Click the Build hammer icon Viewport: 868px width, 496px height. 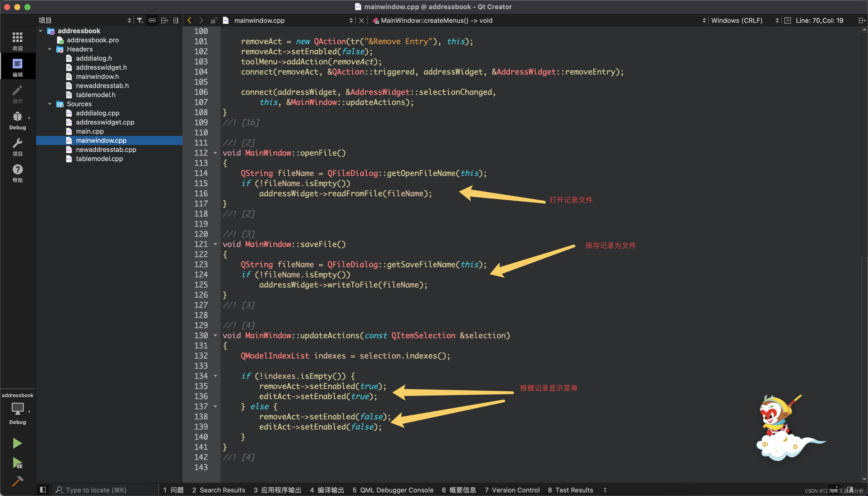click(17, 481)
